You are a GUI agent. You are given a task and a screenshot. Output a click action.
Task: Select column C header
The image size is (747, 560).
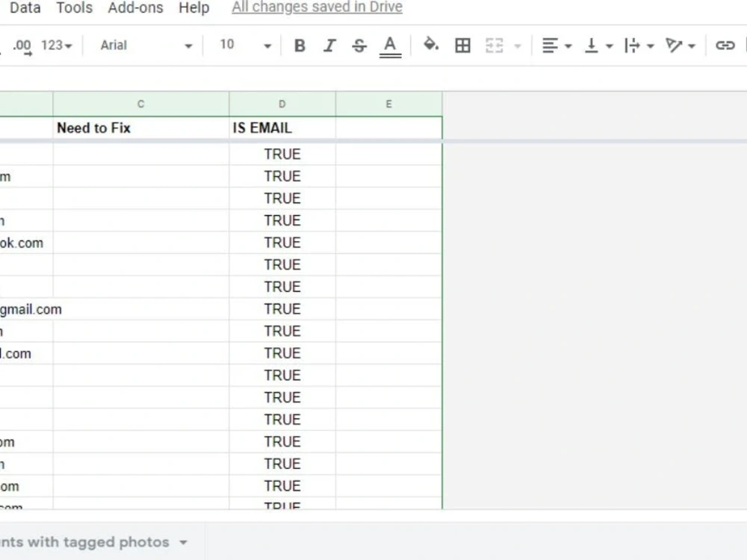pos(141,104)
